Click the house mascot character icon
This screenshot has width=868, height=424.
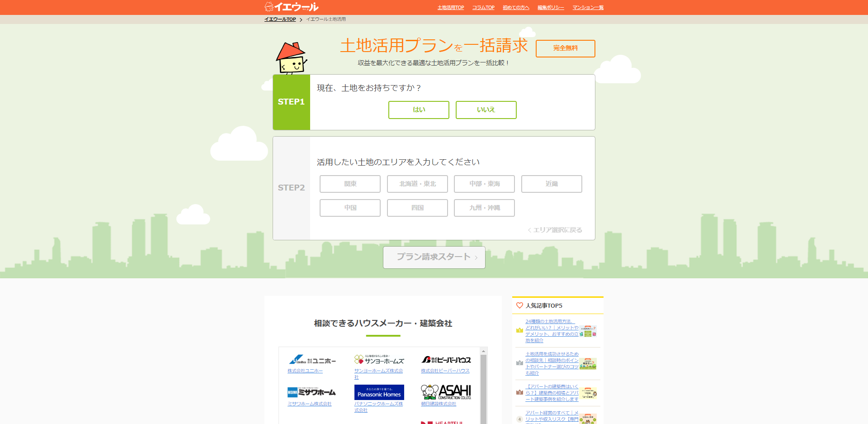coord(291,58)
